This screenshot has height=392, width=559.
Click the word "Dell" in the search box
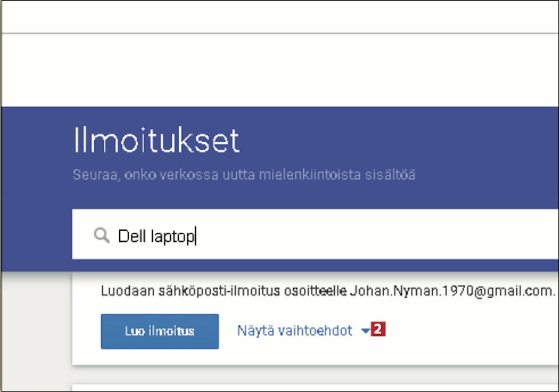(132, 236)
